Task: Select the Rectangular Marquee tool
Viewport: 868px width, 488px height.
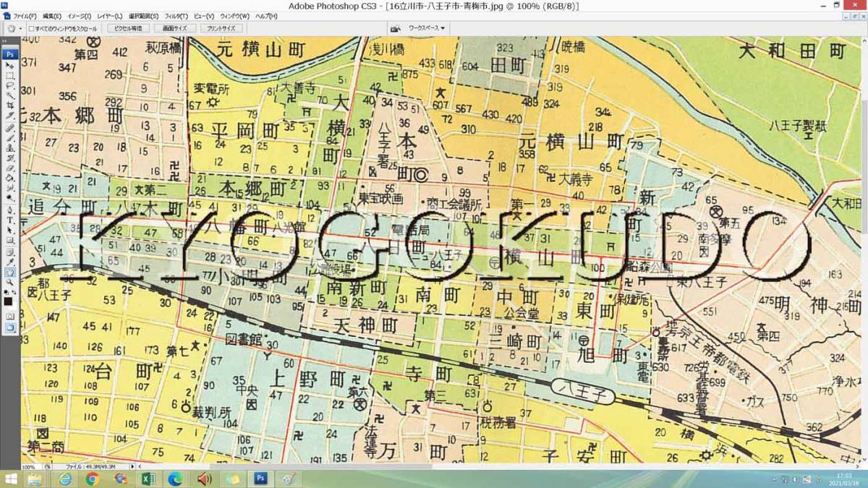Action: pos(10,75)
